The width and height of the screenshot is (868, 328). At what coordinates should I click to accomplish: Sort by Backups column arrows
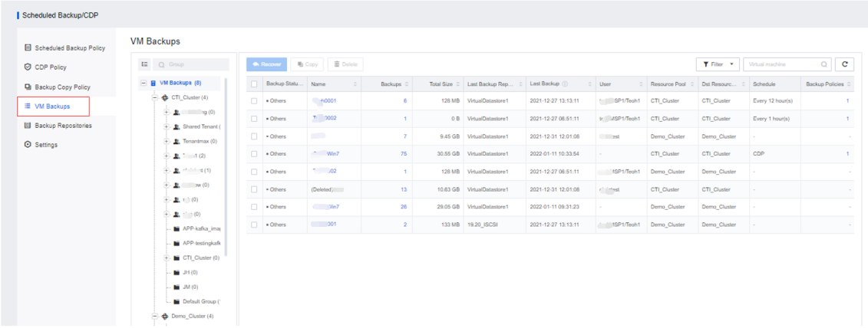pyautogui.click(x=407, y=84)
